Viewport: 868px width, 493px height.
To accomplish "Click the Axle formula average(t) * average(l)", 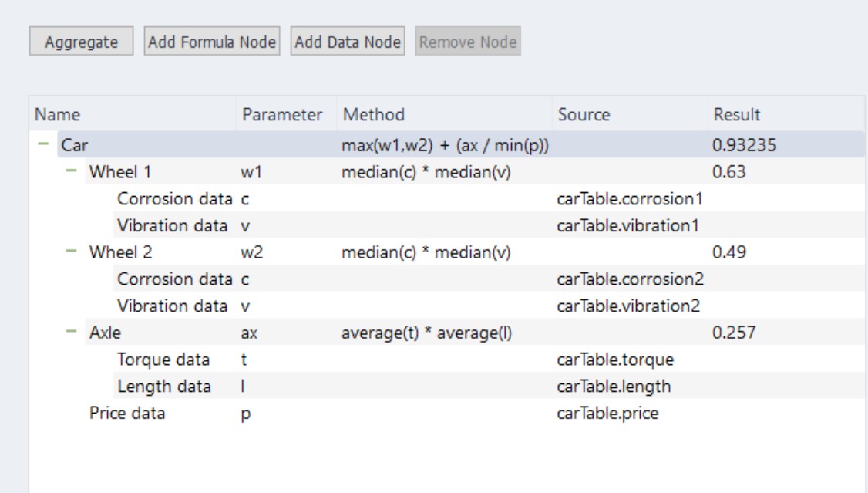I will 427,333.
